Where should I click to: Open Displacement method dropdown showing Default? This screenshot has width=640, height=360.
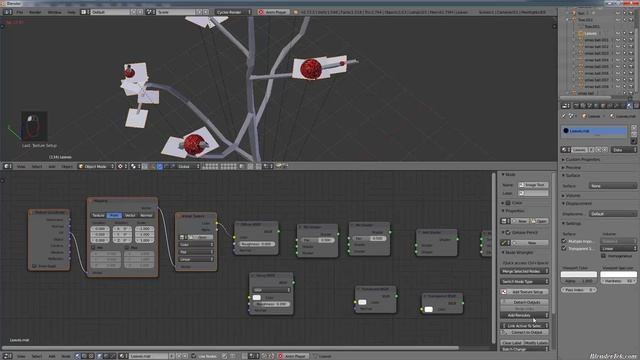[613, 214]
